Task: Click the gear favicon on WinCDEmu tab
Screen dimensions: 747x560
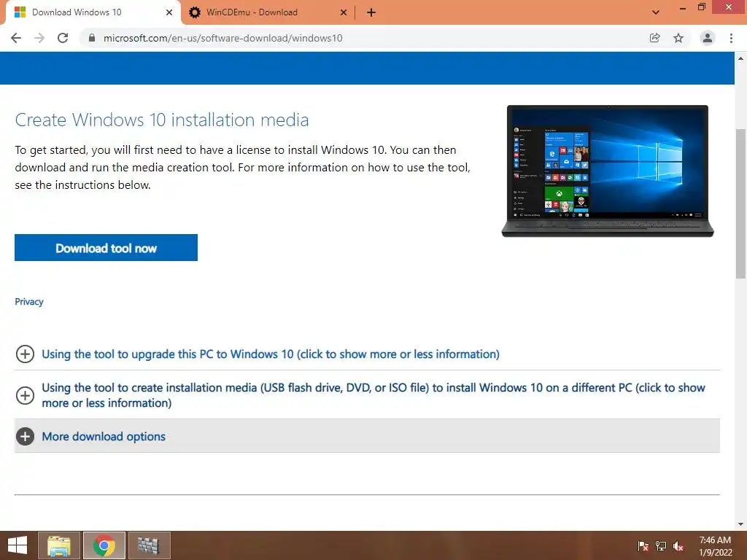Action: pyautogui.click(x=194, y=12)
